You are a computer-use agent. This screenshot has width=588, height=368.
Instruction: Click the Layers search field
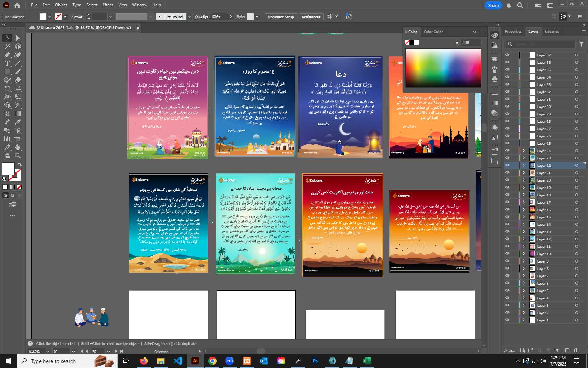[x=541, y=44]
